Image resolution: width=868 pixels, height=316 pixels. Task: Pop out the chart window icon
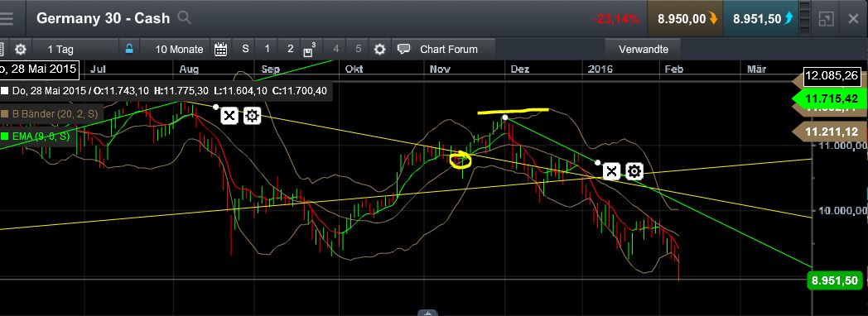826,19
